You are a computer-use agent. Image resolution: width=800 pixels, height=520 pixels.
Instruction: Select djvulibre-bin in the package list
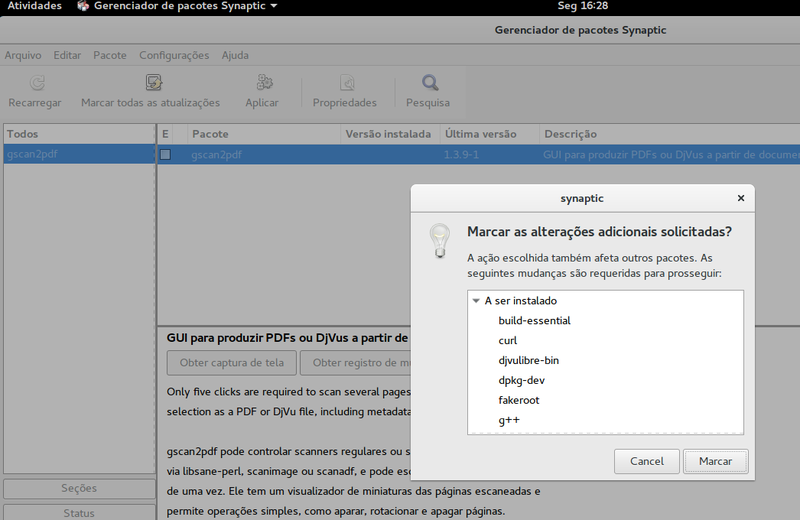click(x=528, y=360)
